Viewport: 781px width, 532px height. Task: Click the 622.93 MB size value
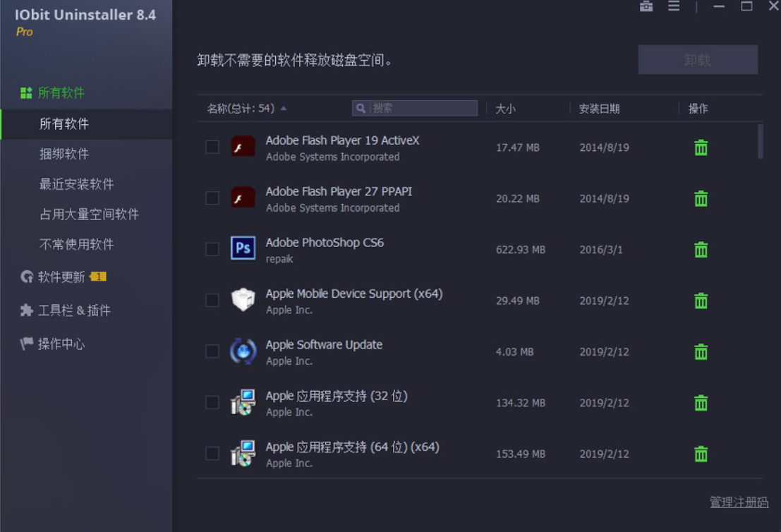click(521, 250)
